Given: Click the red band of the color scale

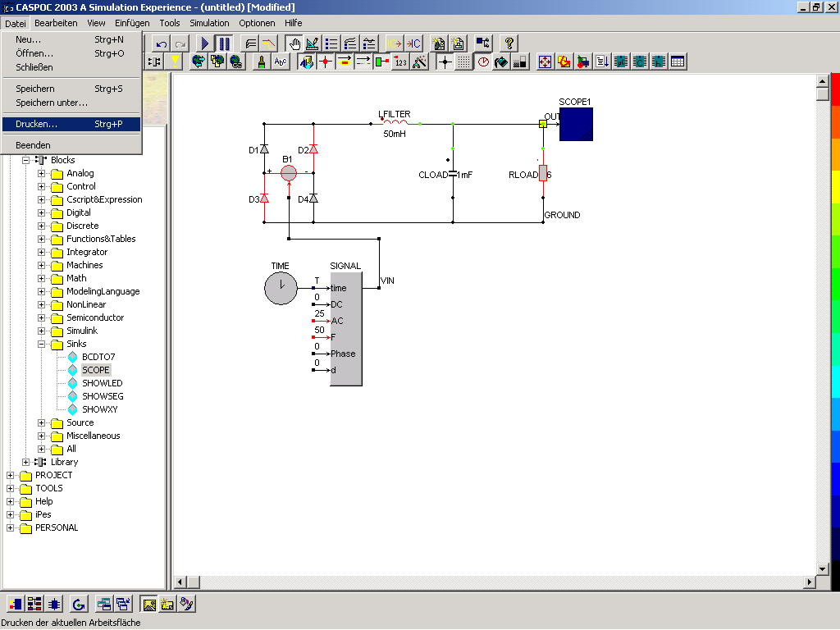Looking at the screenshot, I should (x=835, y=91).
